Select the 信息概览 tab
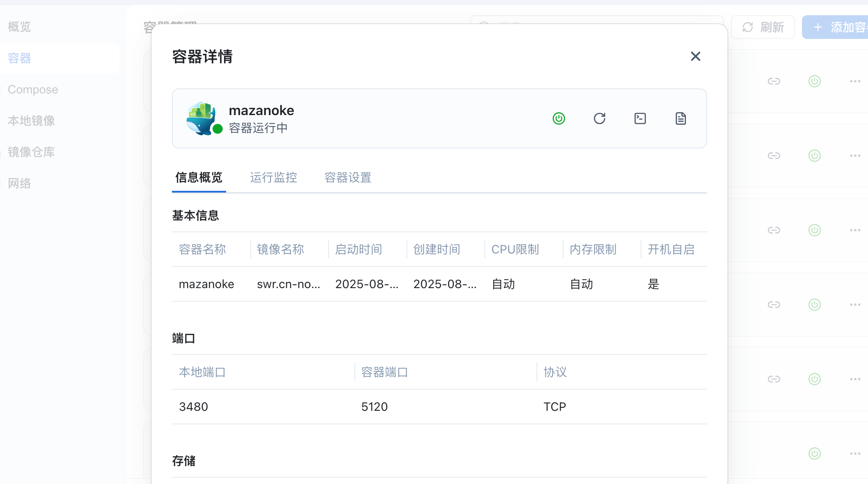The height and width of the screenshot is (484, 868). pos(199,177)
